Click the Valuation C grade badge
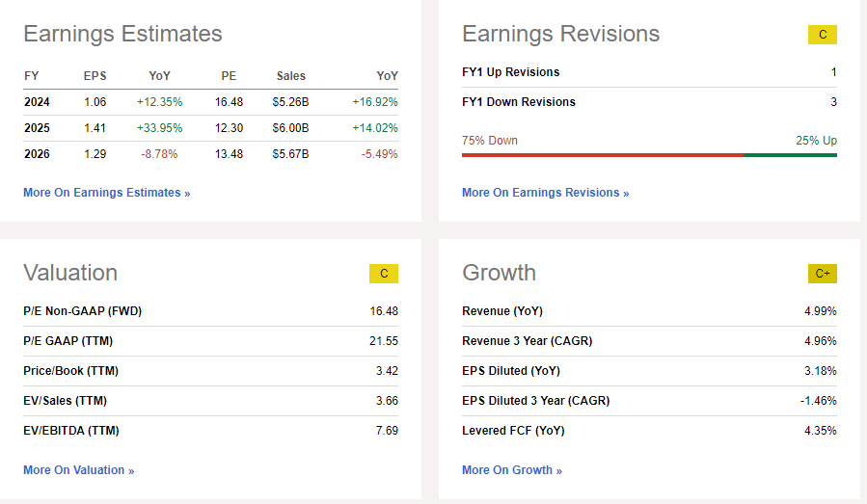The height and width of the screenshot is (504, 867). [383, 274]
